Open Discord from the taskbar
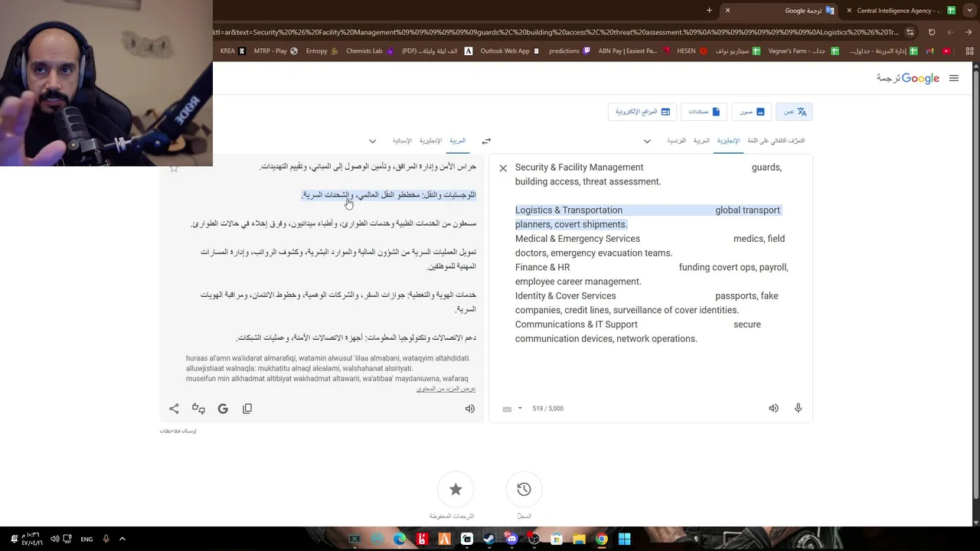Screen dimensions: 980x551 click(511, 539)
